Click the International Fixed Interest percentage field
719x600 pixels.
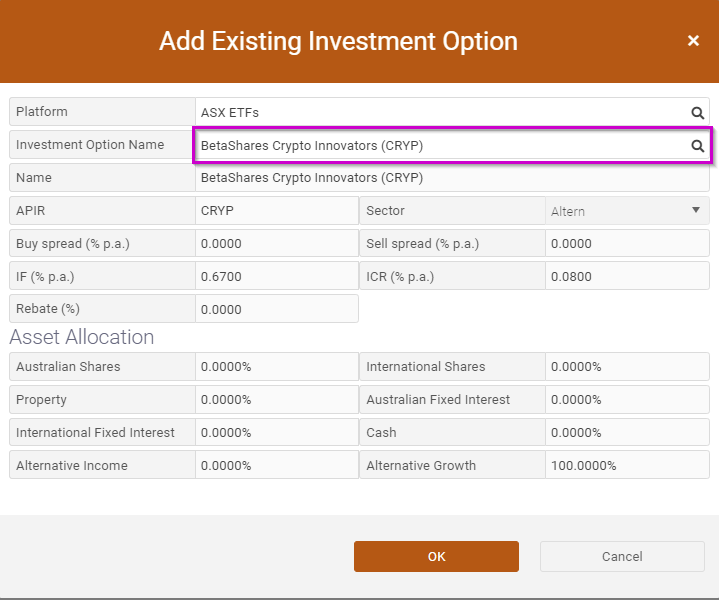(x=277, y=432)
